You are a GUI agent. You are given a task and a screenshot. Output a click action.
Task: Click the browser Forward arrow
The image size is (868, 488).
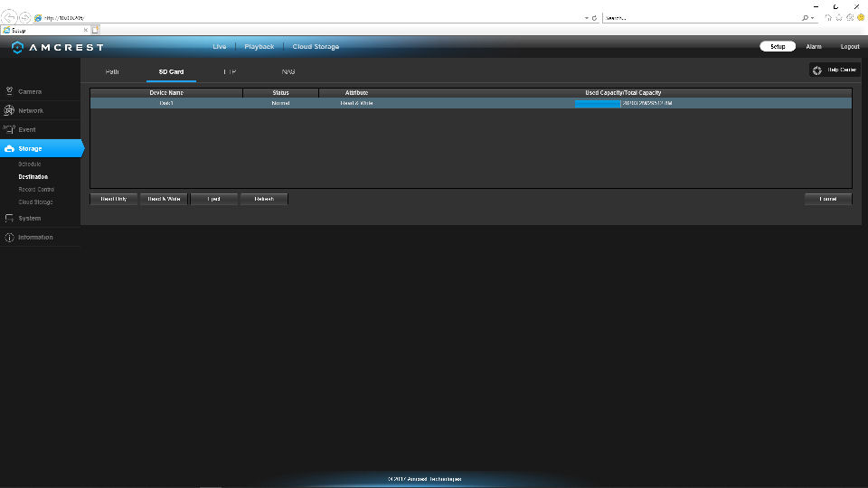(24, 18)
